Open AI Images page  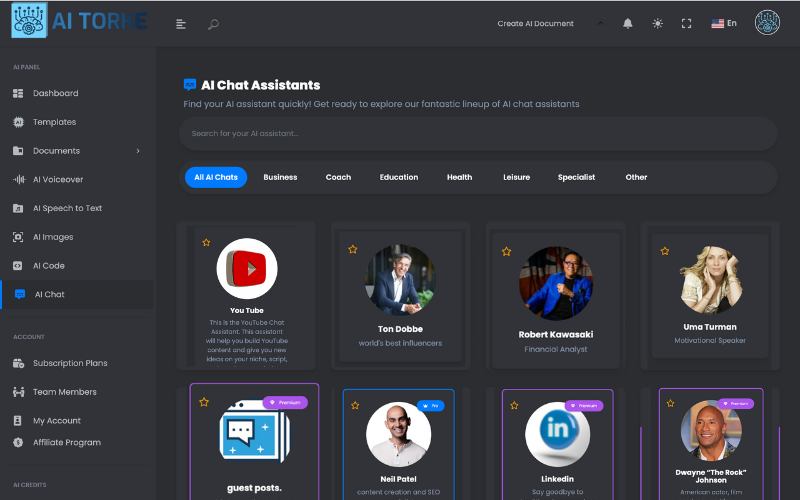click(x=53, y=237)
